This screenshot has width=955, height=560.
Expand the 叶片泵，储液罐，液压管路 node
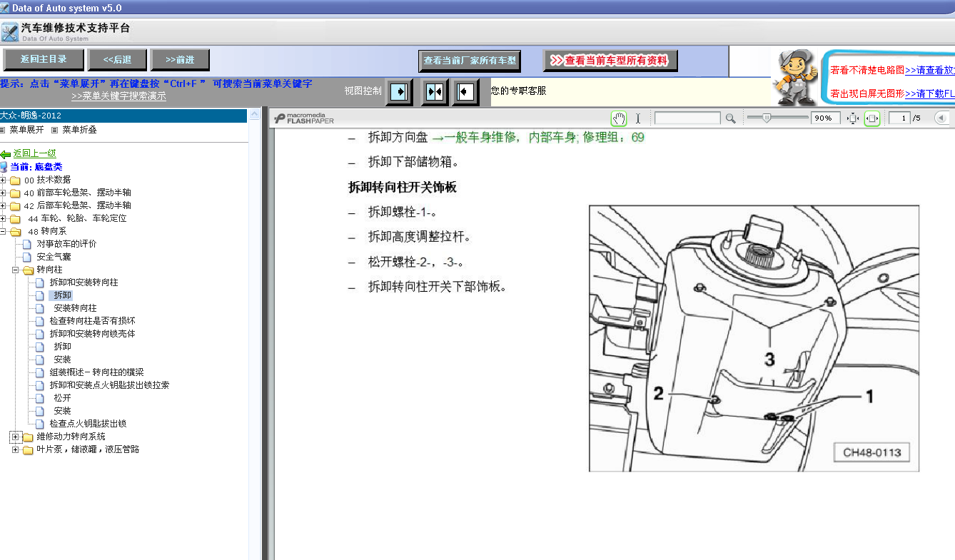coord(16,449)
